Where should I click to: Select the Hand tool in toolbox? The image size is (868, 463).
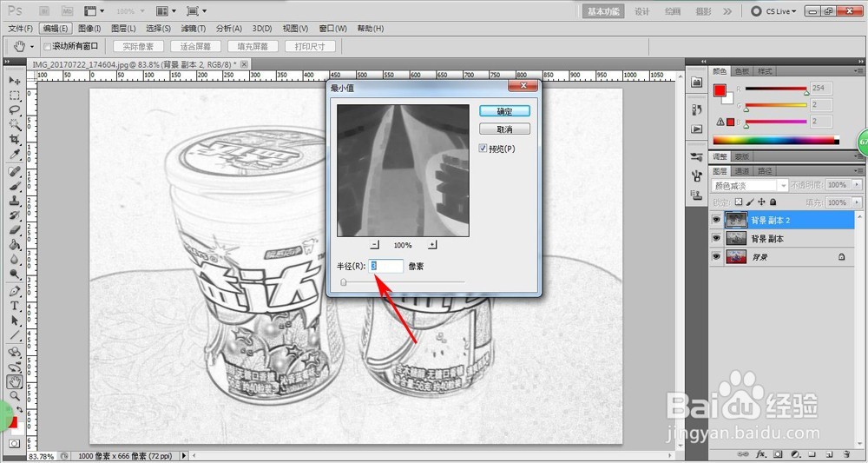15,381
